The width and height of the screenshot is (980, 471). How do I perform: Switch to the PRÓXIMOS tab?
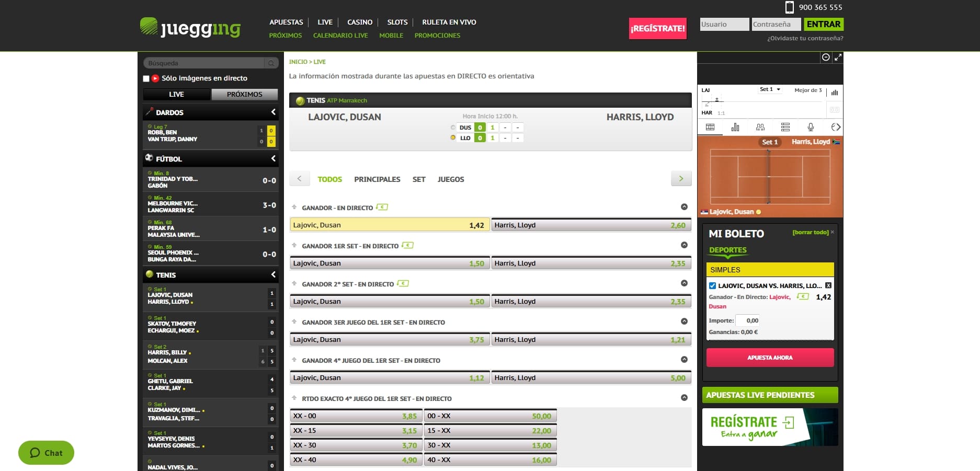[x=244, y=94]
